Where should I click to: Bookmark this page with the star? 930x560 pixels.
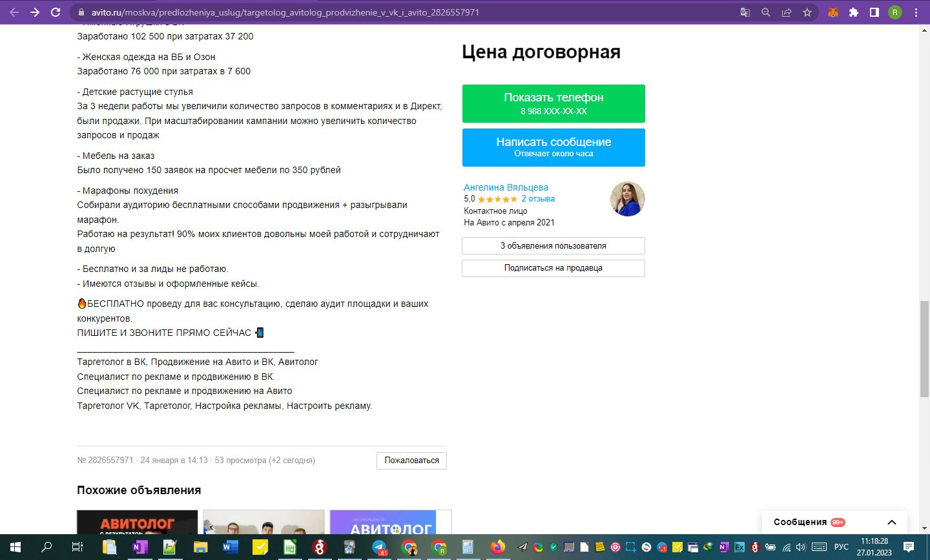click(x=807, y=12)
